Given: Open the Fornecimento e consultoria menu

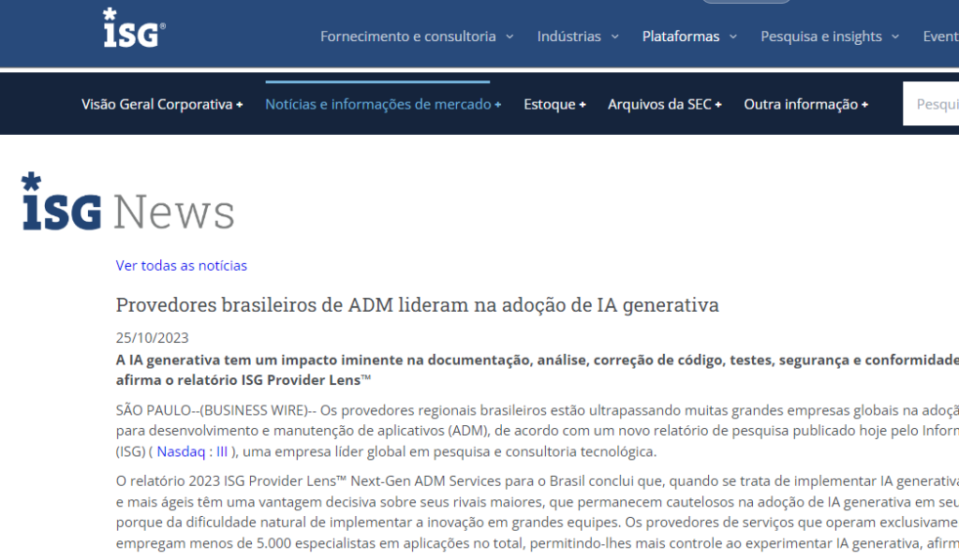Looking at the screenshot, I should (x=408, y=37).
